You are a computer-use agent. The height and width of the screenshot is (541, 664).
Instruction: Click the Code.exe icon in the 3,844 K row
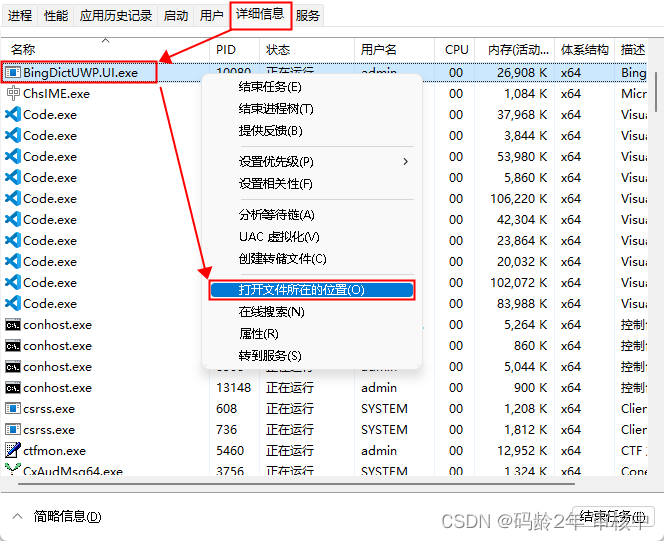click(x=13, y=135)
